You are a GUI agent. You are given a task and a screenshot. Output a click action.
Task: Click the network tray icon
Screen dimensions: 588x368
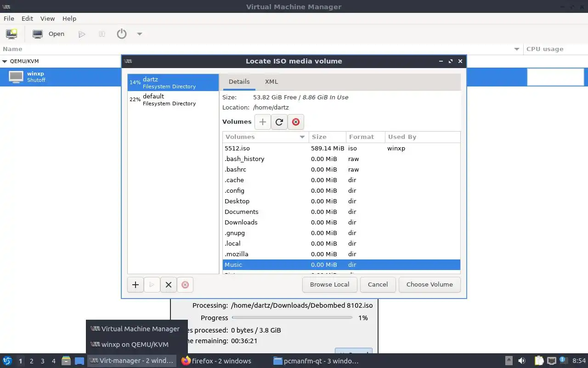(552, 361)
